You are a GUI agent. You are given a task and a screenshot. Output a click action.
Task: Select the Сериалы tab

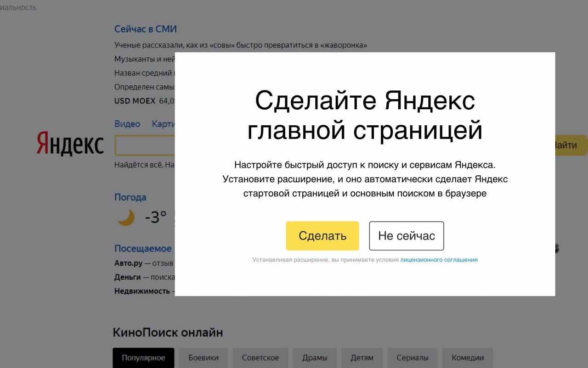coord(413,358)
